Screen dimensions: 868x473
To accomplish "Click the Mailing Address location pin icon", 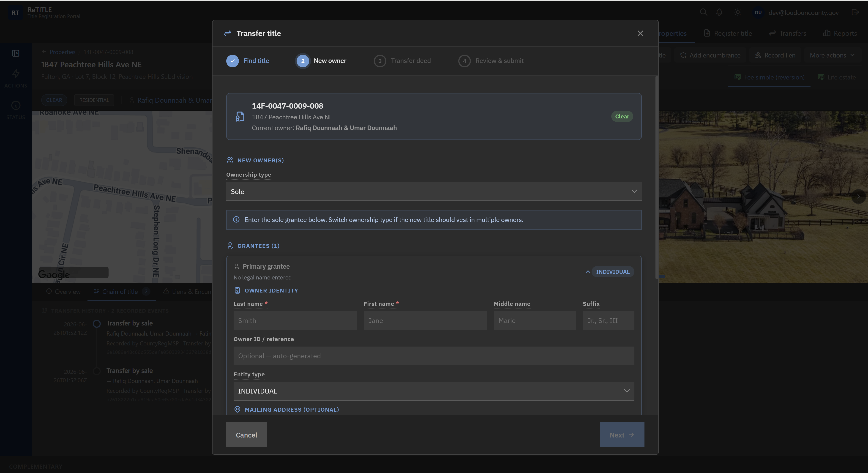I will (x=237, y=410).
